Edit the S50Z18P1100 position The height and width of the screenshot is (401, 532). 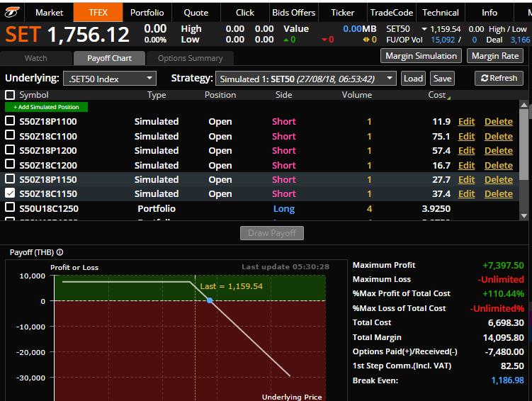click(466, 121)
